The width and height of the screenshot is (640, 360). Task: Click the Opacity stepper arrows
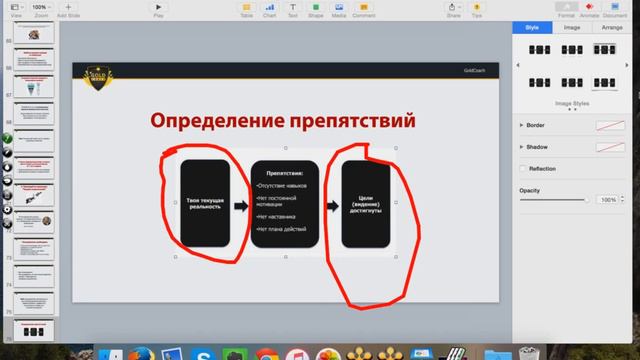click(622, 200)
